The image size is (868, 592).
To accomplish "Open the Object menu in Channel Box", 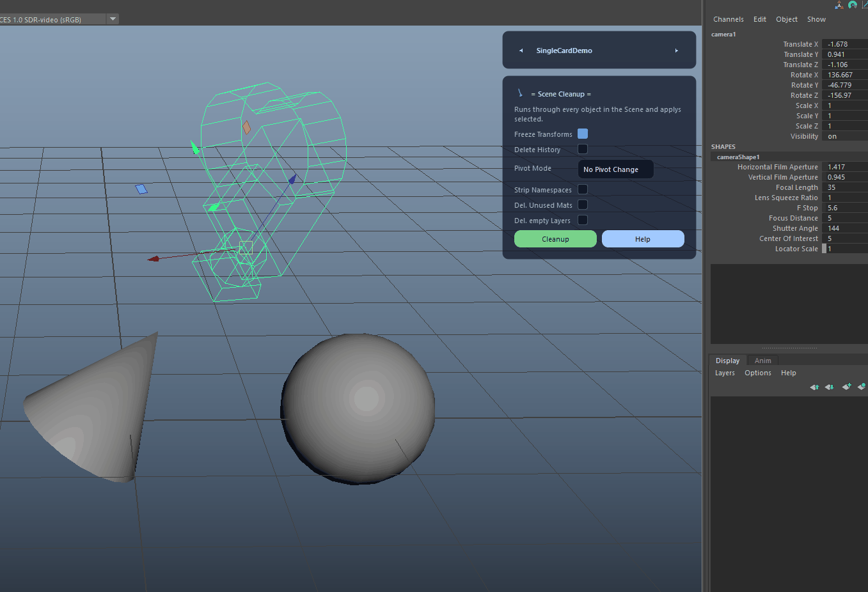I will (787, 19).
